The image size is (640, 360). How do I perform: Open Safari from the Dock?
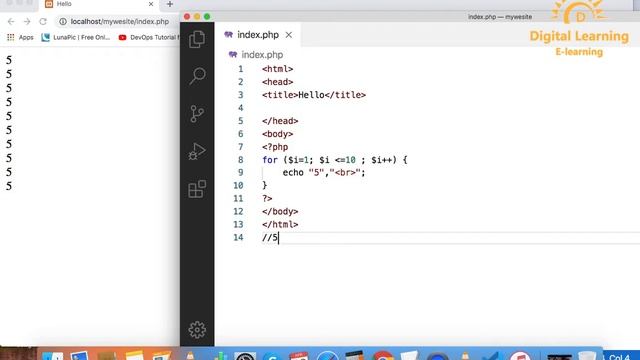[x=327, y=355]
